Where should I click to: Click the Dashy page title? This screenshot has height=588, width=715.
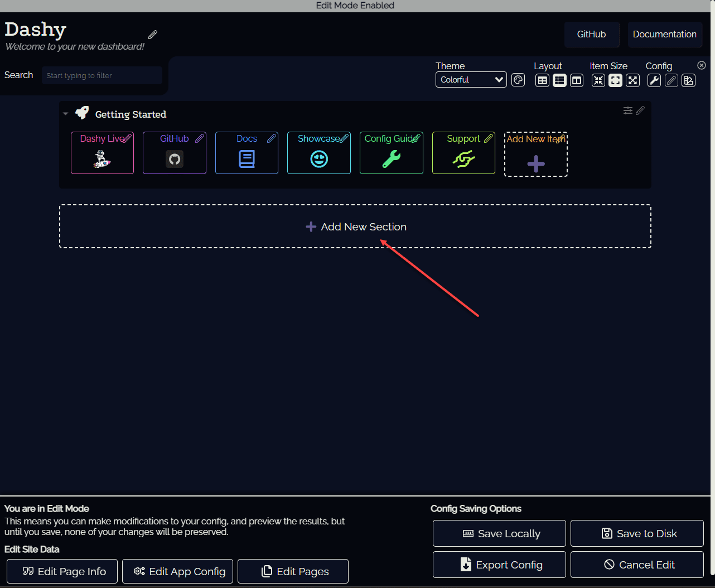36,29
